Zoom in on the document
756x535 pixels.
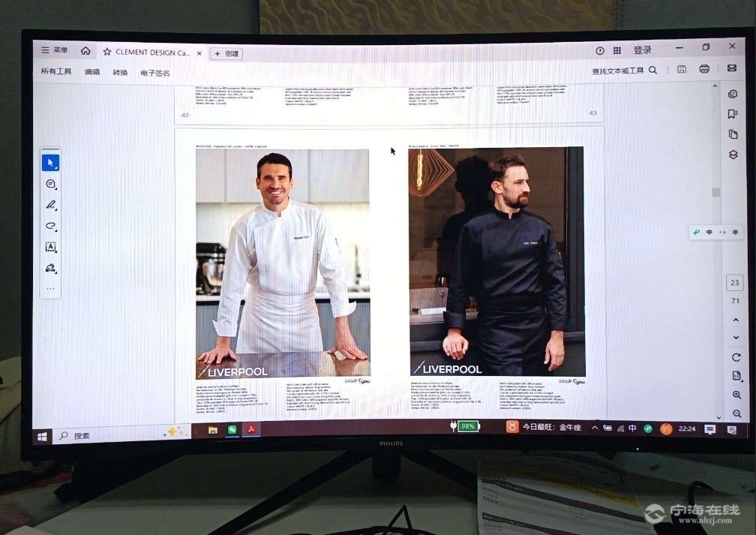tap(737, 395)
